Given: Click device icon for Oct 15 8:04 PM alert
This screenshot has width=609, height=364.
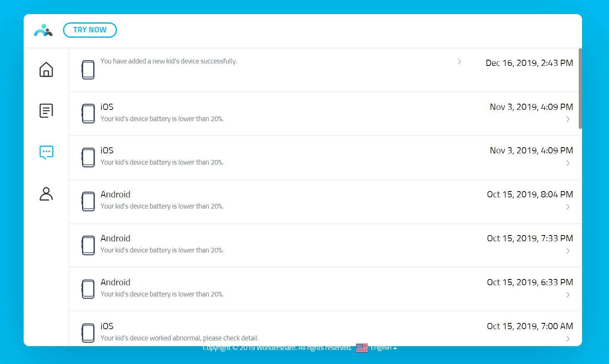Looking at the screenshot, I should (88, 201).
